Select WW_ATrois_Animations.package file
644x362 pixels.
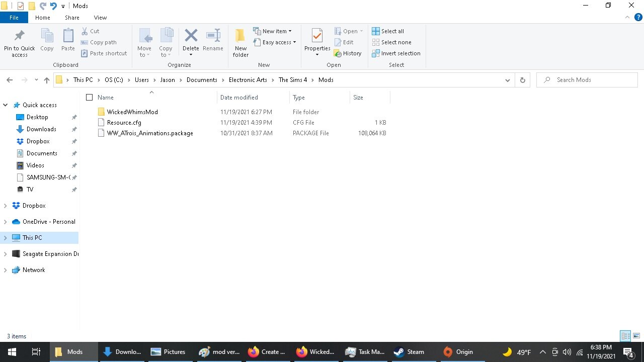tap(150, 133)
